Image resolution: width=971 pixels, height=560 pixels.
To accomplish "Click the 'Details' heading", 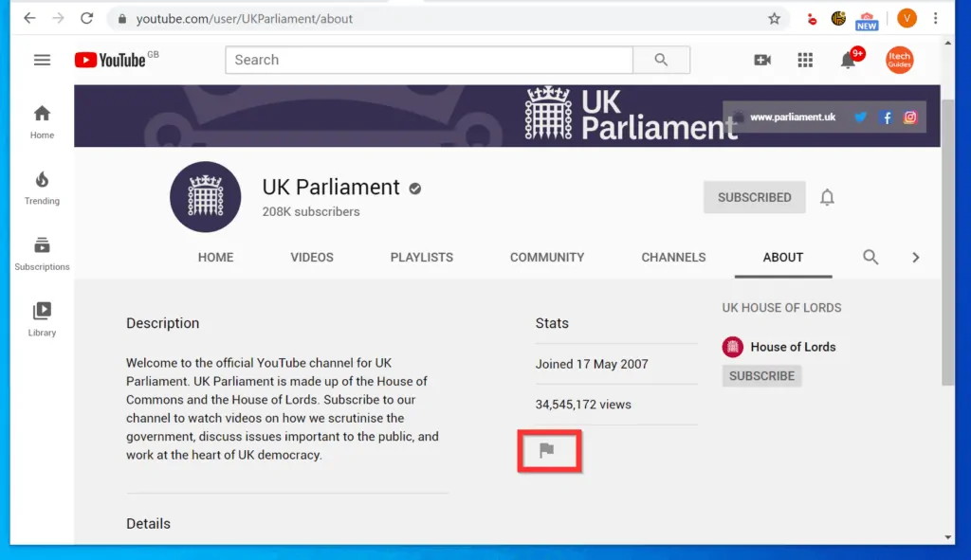I will (148, 523).
